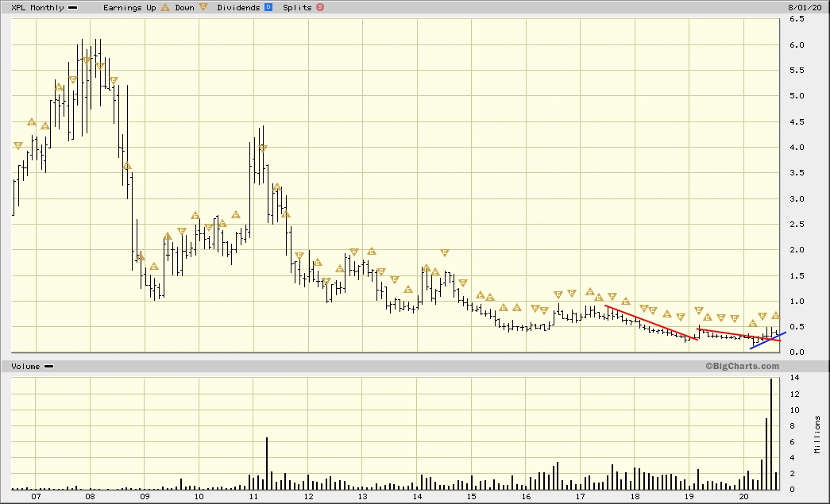The height and width of the screenshot is (504, 830).
Task: Open the BigCharts.com copyright link
Action: (741, 366)
